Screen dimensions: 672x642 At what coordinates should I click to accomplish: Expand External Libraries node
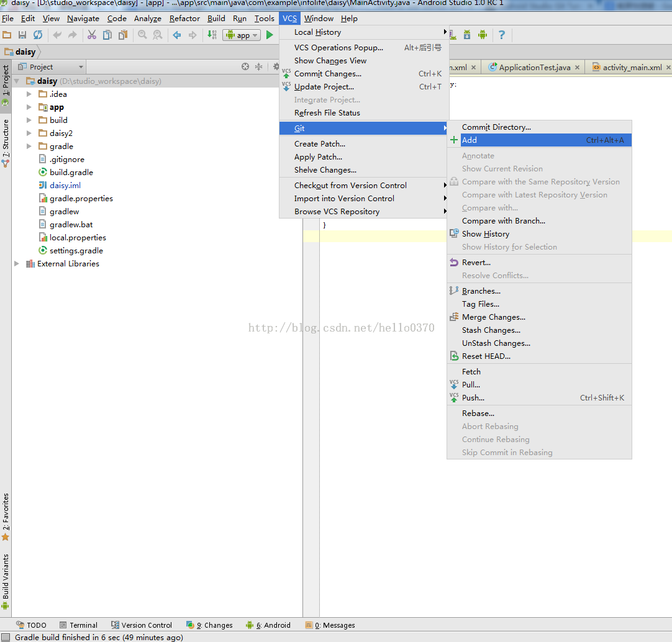click(17, 264)
